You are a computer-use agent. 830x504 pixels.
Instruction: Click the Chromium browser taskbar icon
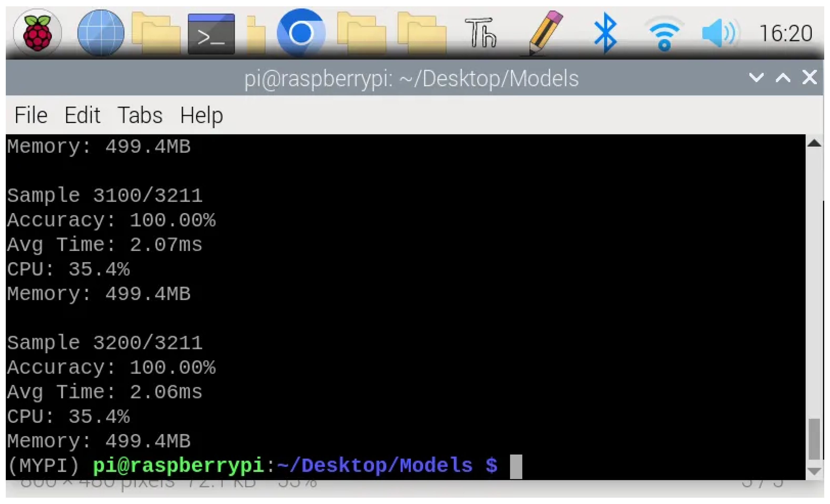tap(301, 33)
